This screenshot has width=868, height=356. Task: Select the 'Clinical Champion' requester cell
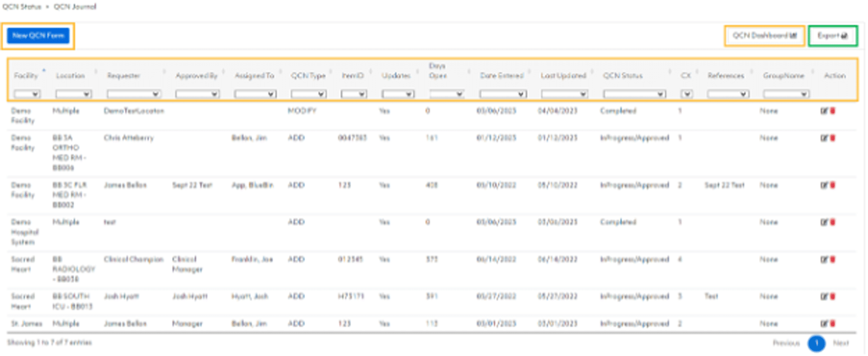tap(134, 259)
